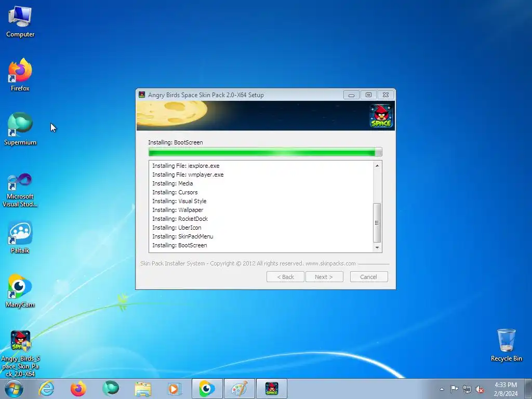Maximize the Angry Birds setup window
This screenshot has width=532, height=399.
[368, 95]
